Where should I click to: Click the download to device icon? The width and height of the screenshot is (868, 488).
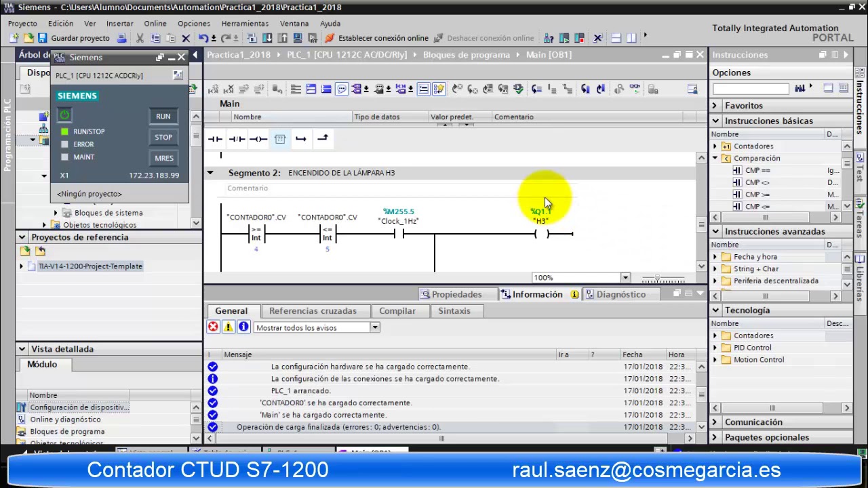point(268,38)
